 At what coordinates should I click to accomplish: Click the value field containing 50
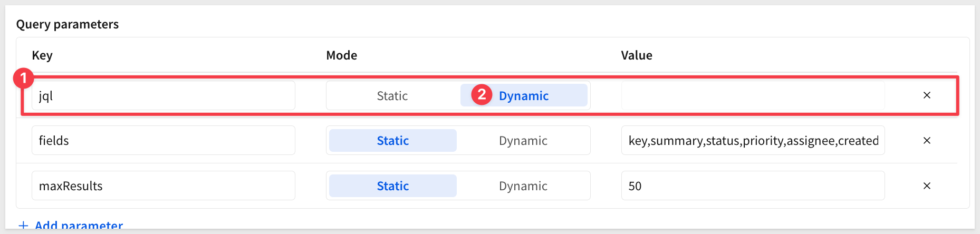(753, 186)
